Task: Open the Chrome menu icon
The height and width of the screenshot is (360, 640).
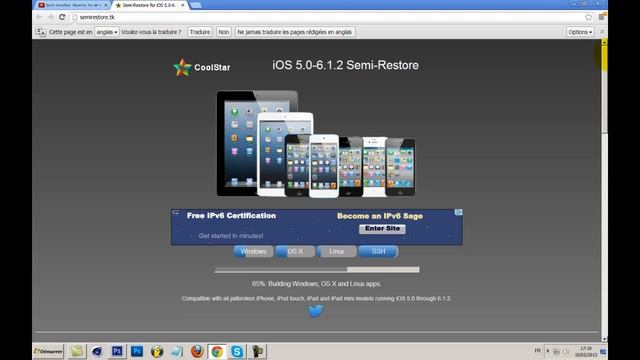Action: pyautogui.click(x=602, y=17)
